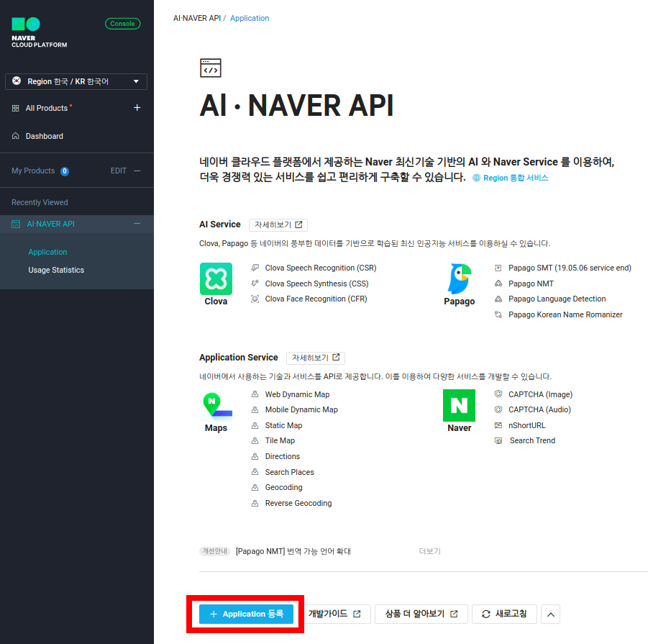
Task: Open Usage Statistics
Action: point(56,270)
